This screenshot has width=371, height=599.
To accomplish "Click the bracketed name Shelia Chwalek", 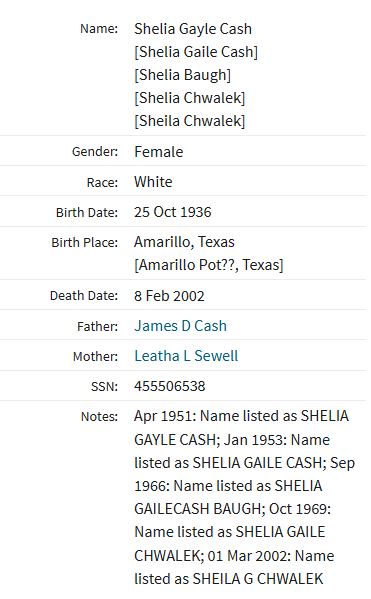I will pyautogui.click(x=190, y=98).
